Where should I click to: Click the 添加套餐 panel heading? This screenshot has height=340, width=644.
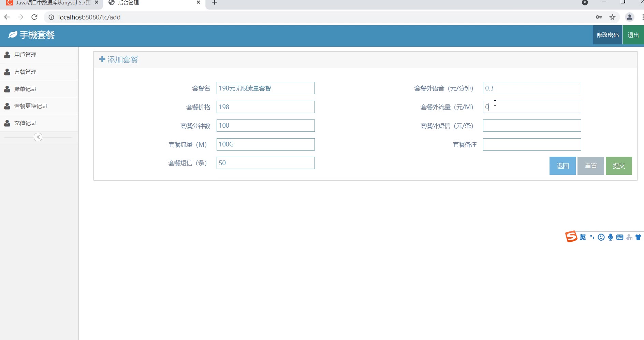tap(122, 60)
